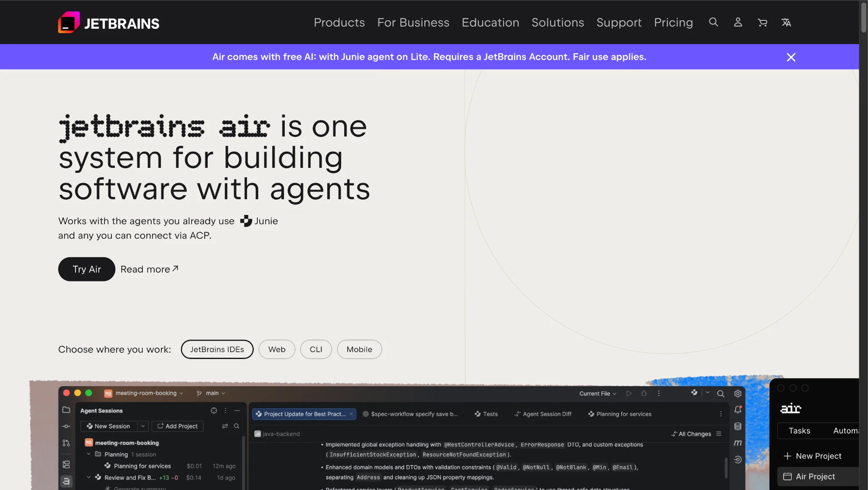Open the main branch dropdown
This screenshot has width=868, height=490.
click(x=211, y=393)
